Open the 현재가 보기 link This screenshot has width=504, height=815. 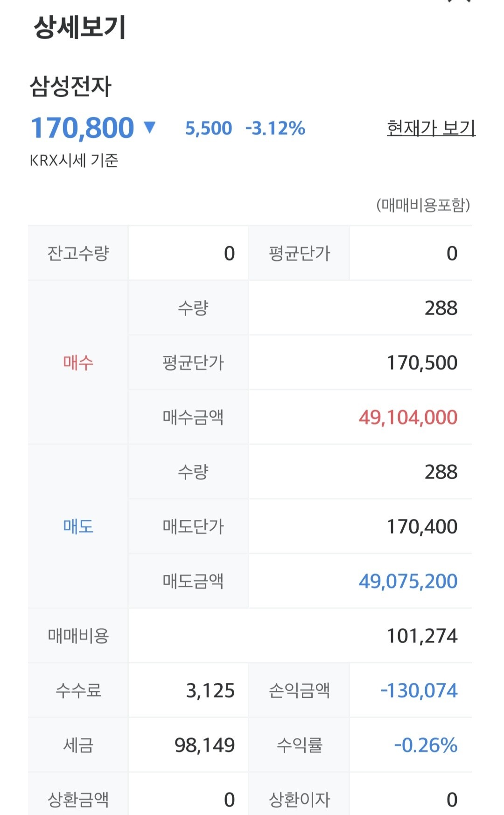tap(431, 128)
